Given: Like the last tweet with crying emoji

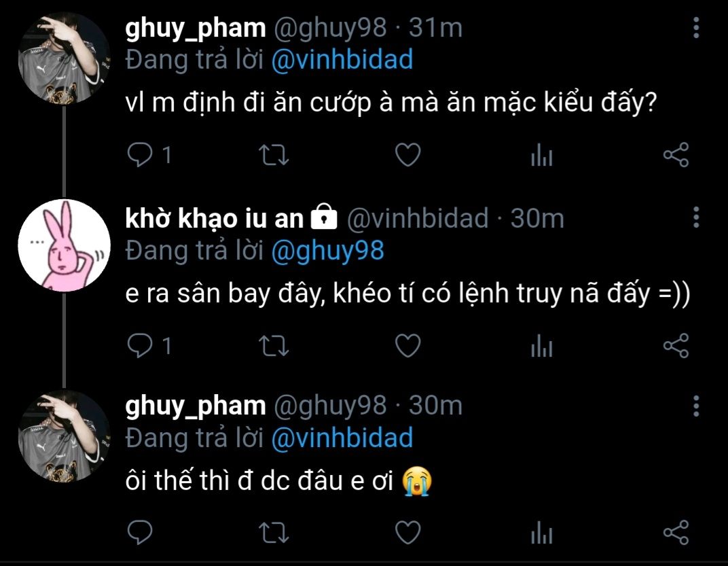Looking at the screenshot, I should (x=408, y=532).
